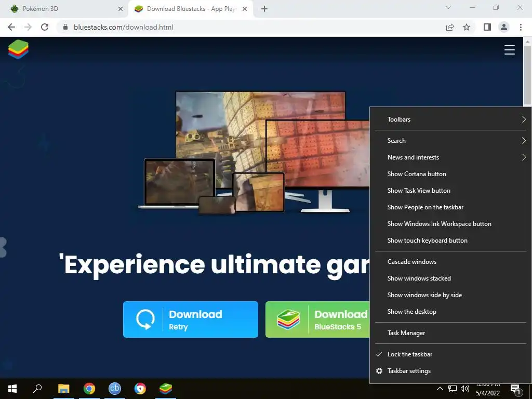Toggle Show Cortana button

(450, 174)
